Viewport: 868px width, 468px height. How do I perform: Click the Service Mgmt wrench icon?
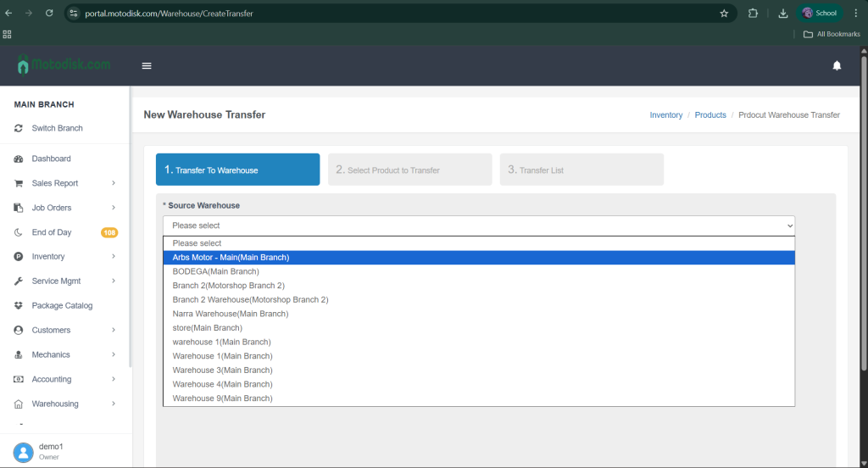tap(19, 281)
